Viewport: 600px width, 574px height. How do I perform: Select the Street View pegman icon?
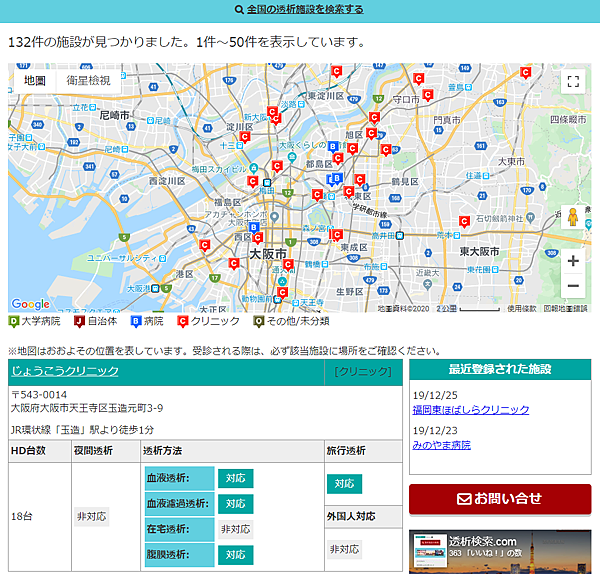pos(573,217)
